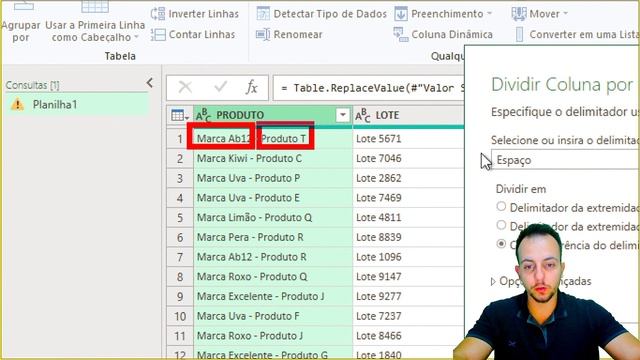The height and width of the screenshot is (360, 640).
Task: Select row number 9 header
Action: click(x=180, y=296)
